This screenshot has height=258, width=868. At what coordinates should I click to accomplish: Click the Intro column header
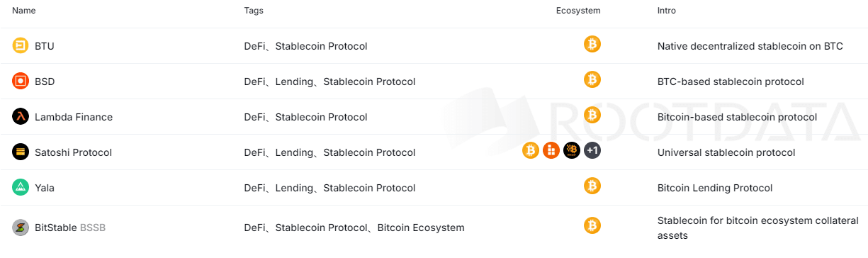(x=667, y=11)
